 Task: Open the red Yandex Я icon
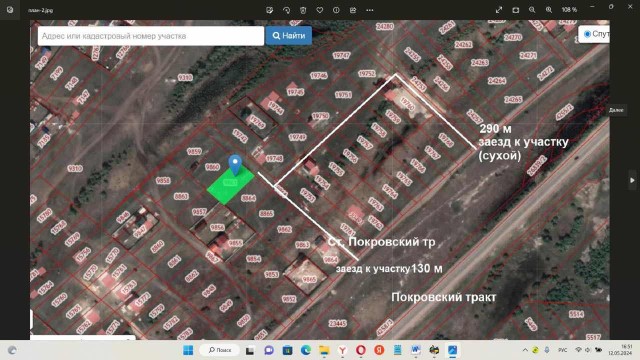click(379, 350)
